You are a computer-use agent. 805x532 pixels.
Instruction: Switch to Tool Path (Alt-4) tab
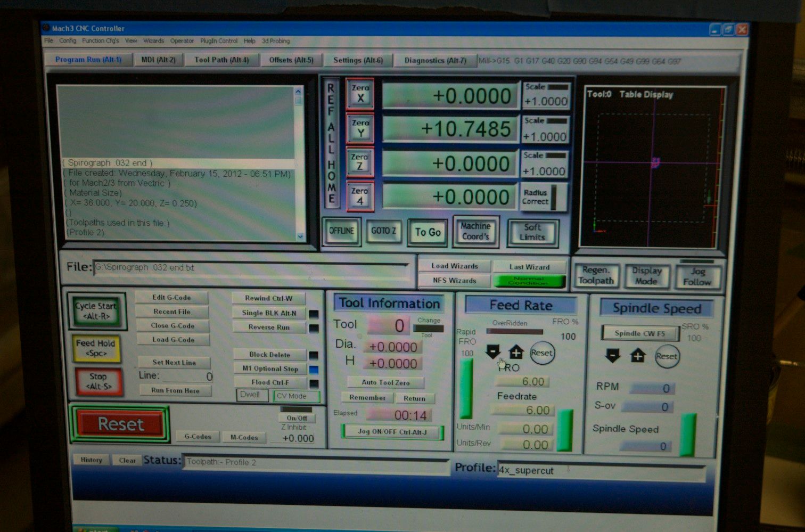221,60
